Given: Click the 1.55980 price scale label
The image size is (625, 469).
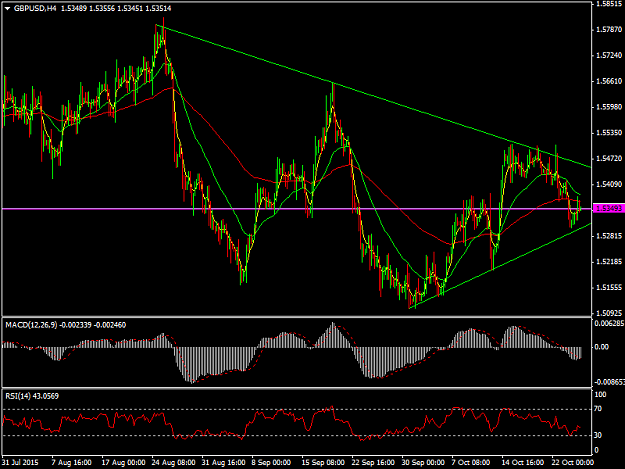Looking at the screenshot, I should [x=609, y=107].
